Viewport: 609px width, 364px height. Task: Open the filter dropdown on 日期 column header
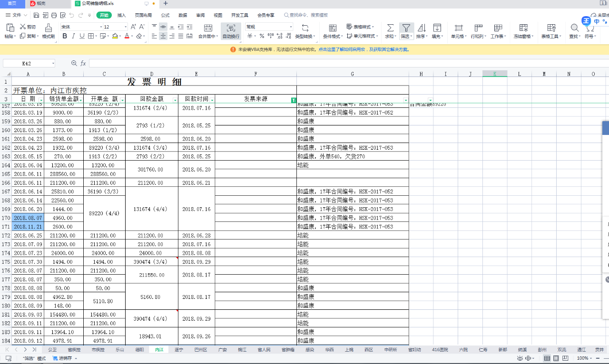pyautogui.click(x=41, y=100)
